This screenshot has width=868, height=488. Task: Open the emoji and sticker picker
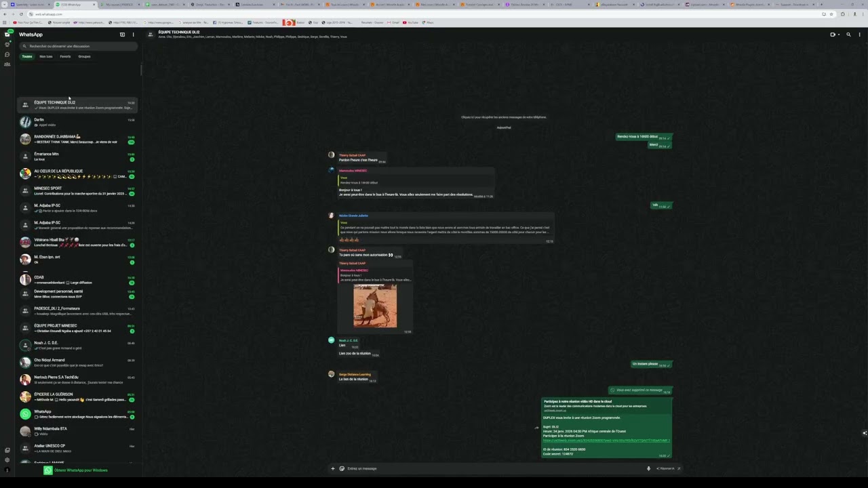click(x=342, y=468)
